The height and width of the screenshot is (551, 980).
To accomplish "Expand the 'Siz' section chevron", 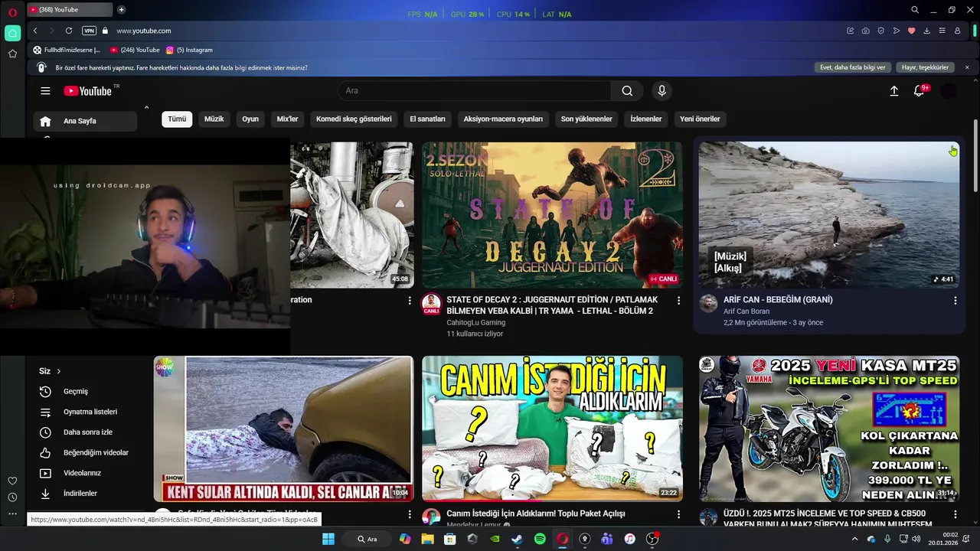I will point(58,371).
